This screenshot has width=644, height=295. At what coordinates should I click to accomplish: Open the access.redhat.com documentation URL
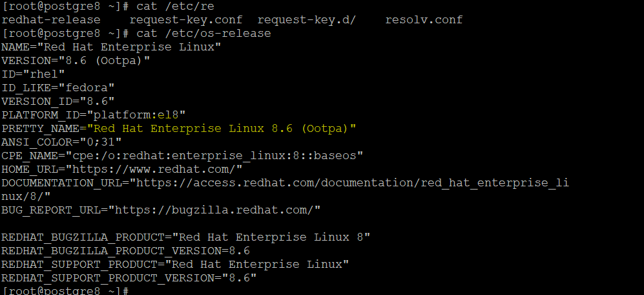tap(349, 182)
